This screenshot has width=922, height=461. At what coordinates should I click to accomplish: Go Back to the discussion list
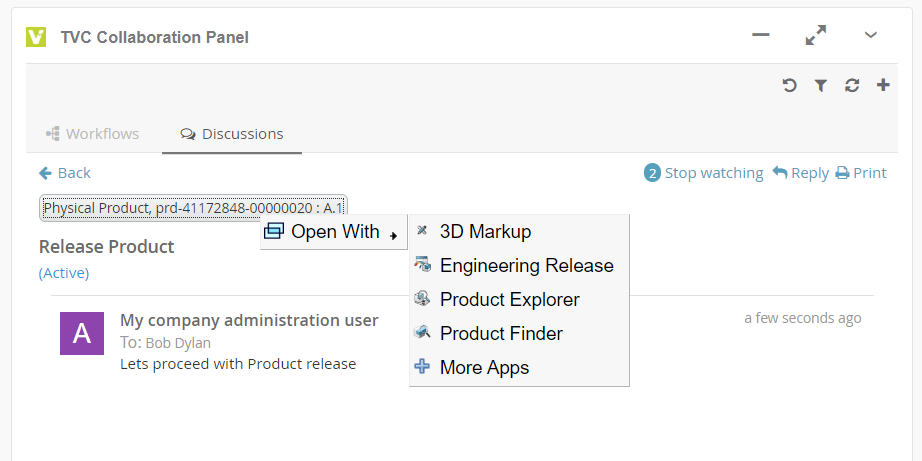click(65, 173)
